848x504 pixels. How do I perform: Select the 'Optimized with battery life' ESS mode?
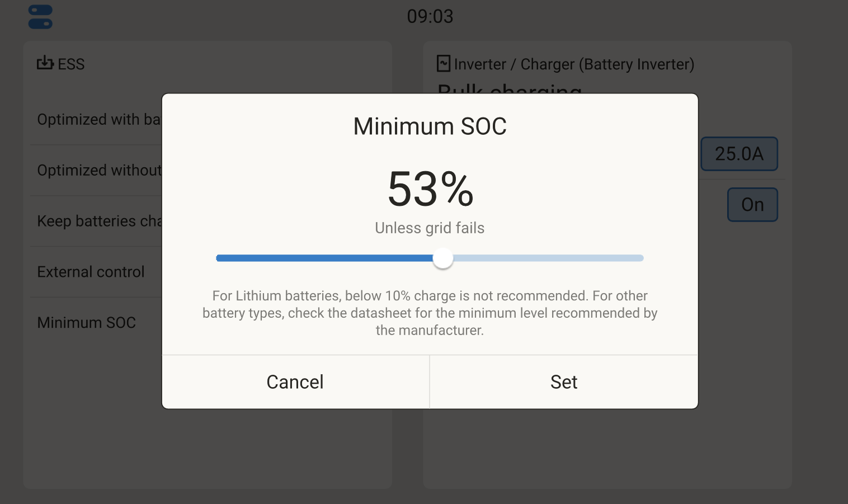click(98, 119)
